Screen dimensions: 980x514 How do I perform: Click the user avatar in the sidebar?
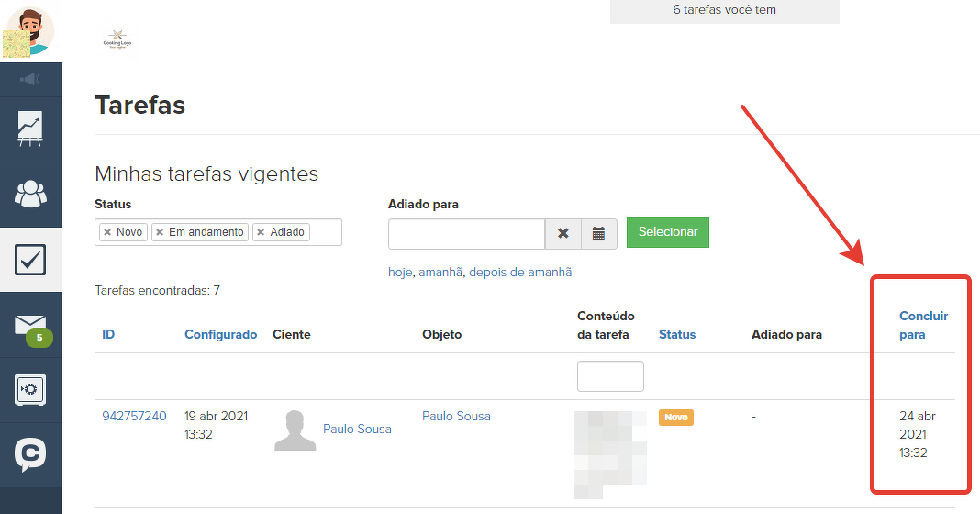pos(30,31)
